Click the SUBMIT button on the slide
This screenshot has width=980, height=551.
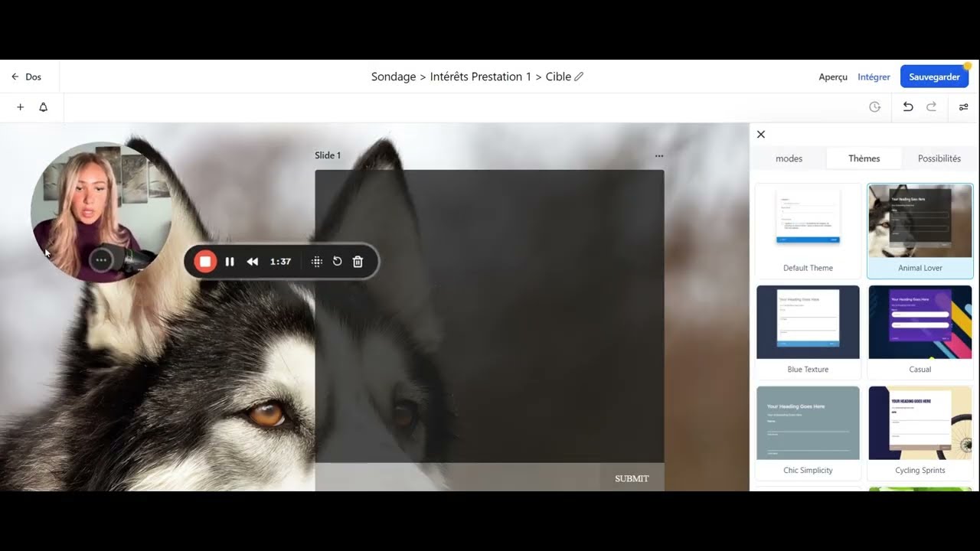(x=632, y=478)
